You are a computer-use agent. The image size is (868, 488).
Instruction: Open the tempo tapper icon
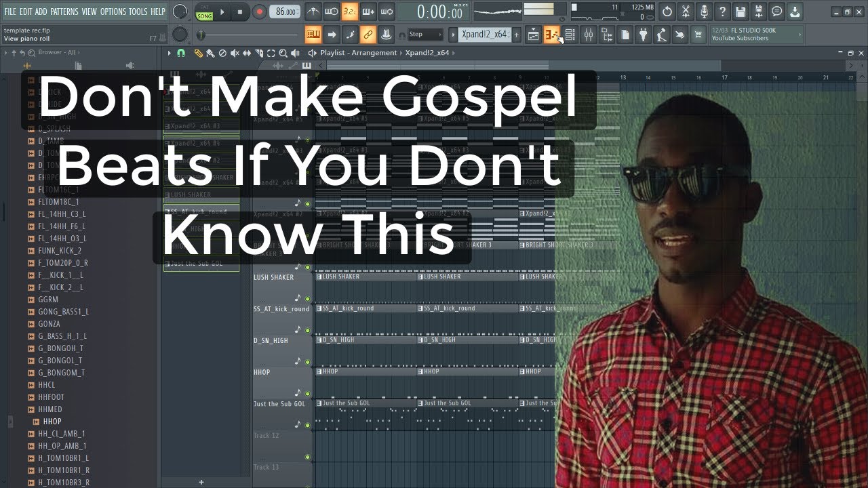pos(662,35)
